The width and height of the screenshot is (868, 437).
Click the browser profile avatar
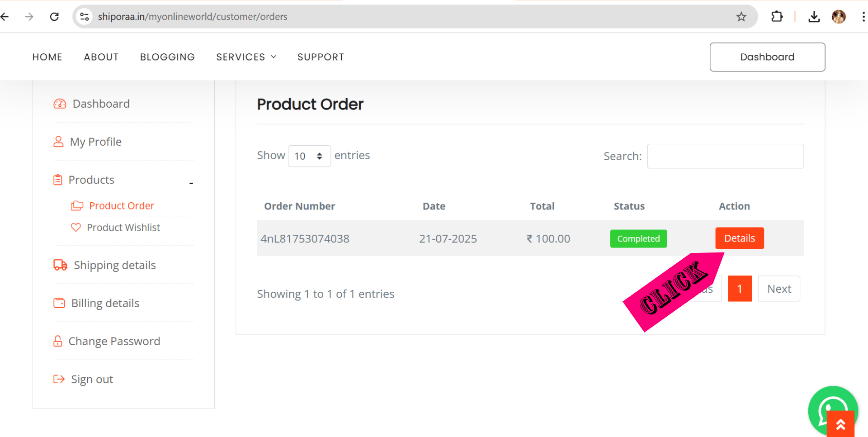click(x=839, y=17)
